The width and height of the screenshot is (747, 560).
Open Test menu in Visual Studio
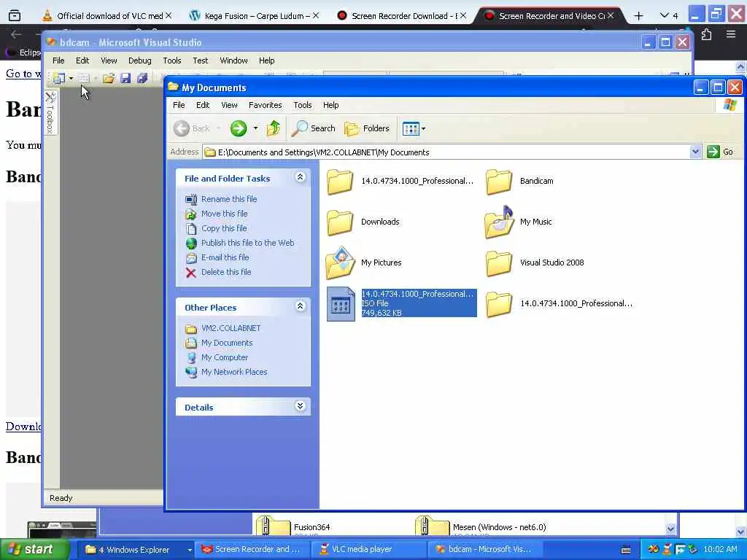coord(200,61)
